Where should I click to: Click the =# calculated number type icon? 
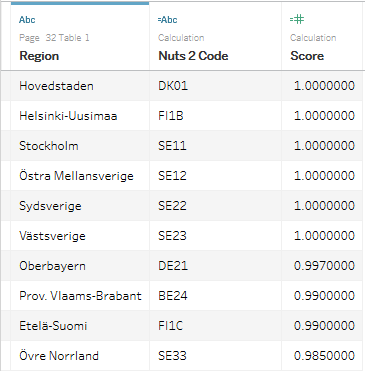click(297, 19)
